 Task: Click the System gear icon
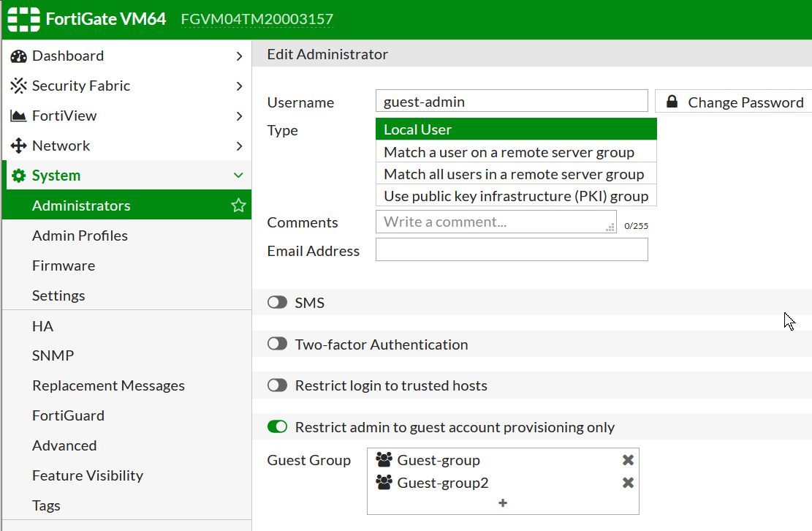19,176
